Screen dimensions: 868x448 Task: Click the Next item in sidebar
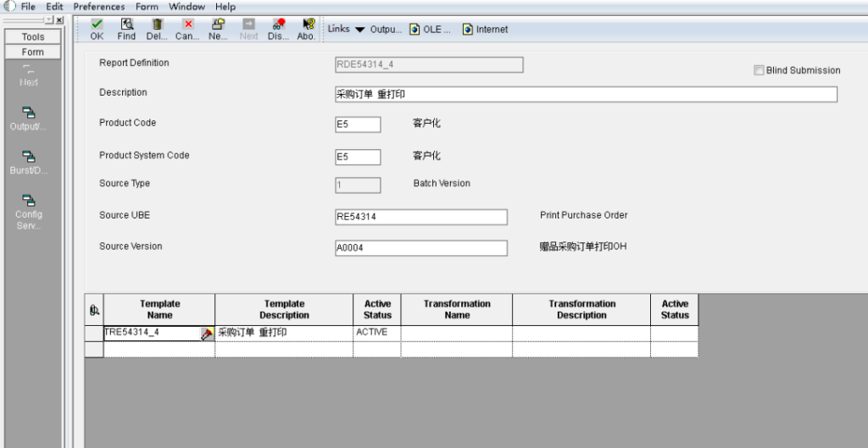click(x=29, y=77)
